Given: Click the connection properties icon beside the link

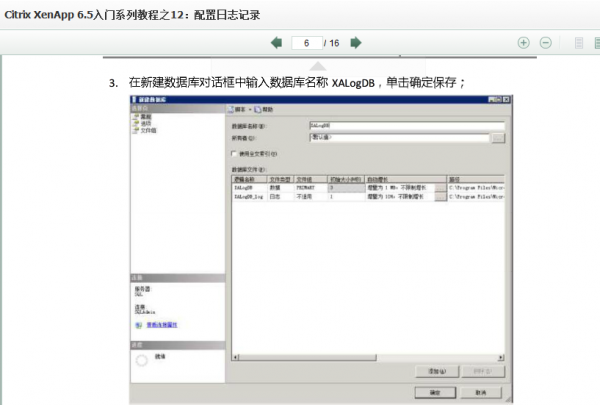Looking at the screenshot, I should (139, 325).
